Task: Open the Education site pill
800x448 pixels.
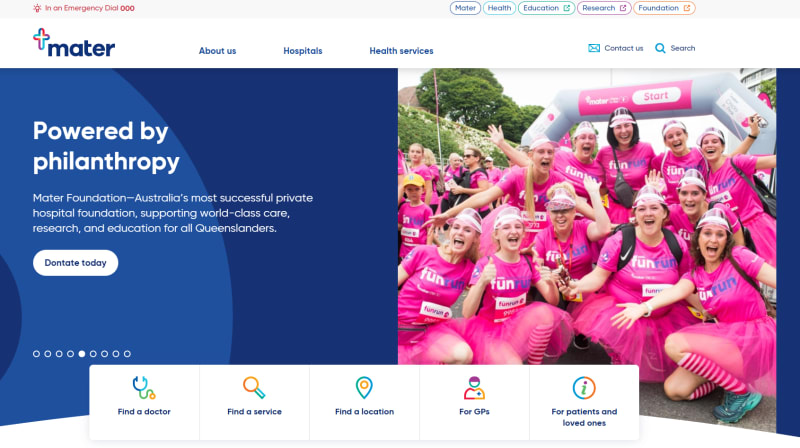Action: point(546,8)
